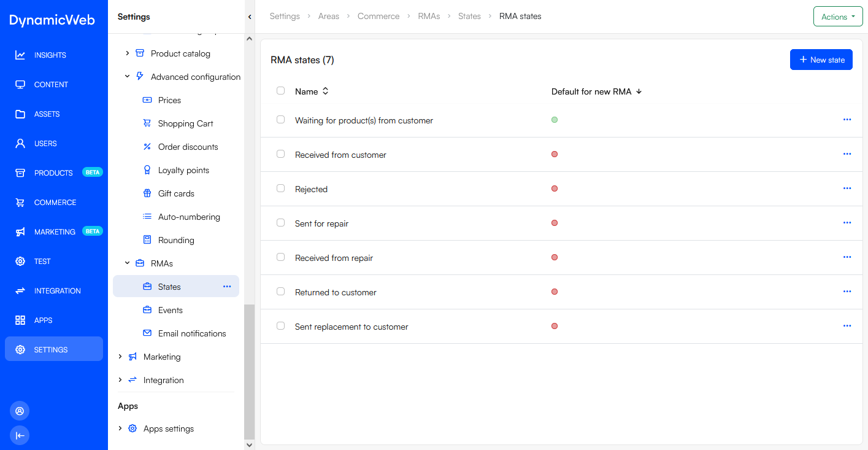The height and width of the screenshot is (450, 868).
Task: Check the Received from repair checkbox
Action: 281,257
